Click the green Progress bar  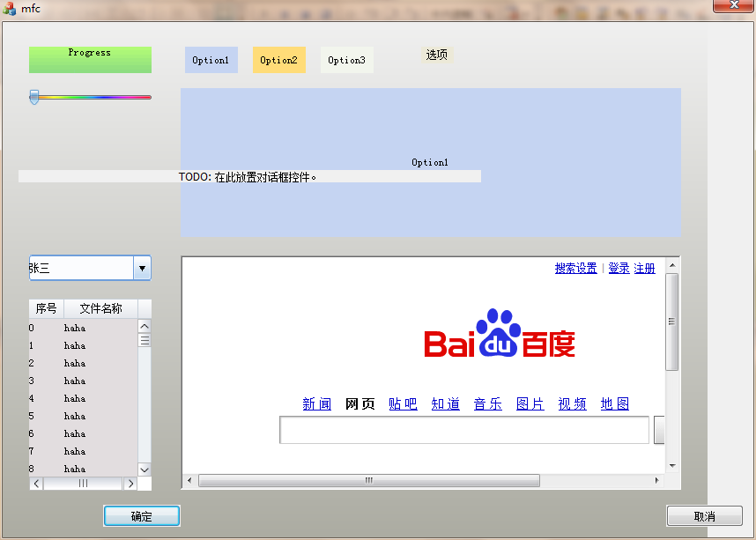pos(90,60)
